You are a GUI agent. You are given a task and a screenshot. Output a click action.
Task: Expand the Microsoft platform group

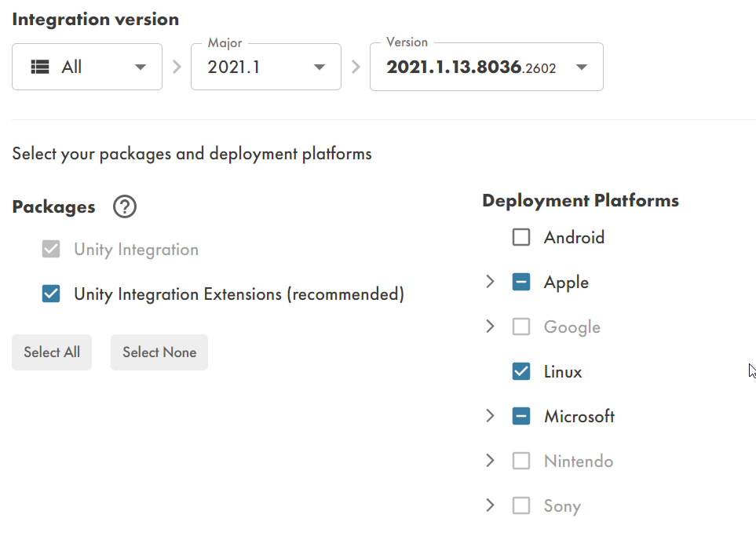tap(491, 416)
